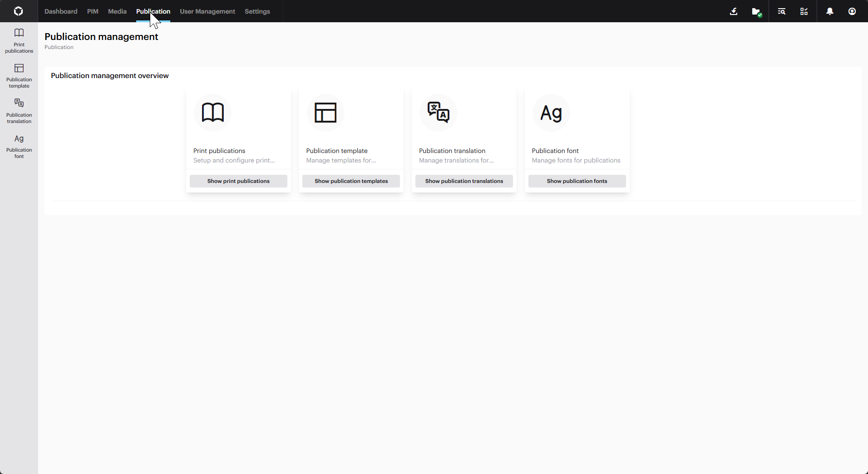The width and height of the screenshot is (868, 474).
Task: Click the grid checkmark icon in the toolbar
Action: coord(804,11)
